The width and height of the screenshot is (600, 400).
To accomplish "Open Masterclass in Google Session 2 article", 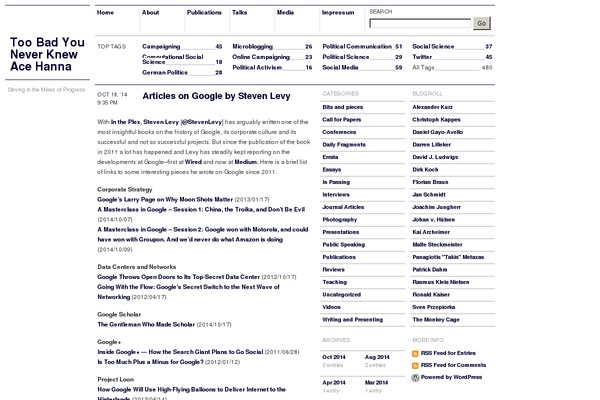I will click(202, 234).
